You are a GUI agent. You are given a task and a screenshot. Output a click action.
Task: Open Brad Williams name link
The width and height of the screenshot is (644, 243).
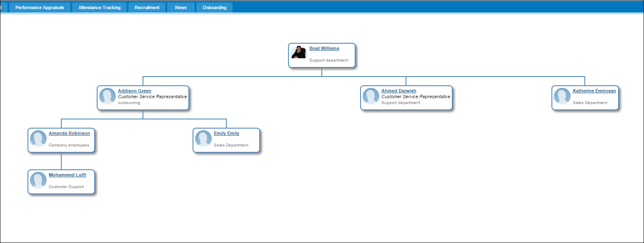pos(324,49)
